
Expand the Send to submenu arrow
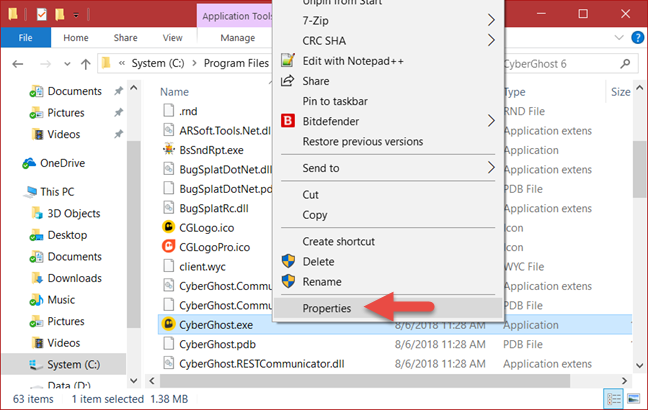[x=491, y=168]
